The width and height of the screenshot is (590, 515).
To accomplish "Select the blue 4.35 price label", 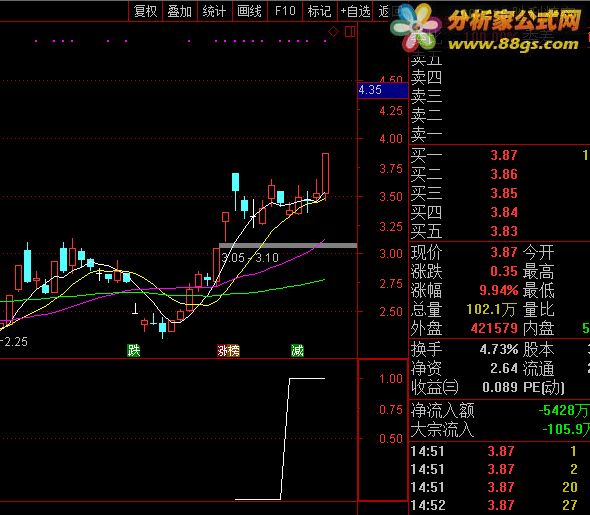I will tap(383, 90).
